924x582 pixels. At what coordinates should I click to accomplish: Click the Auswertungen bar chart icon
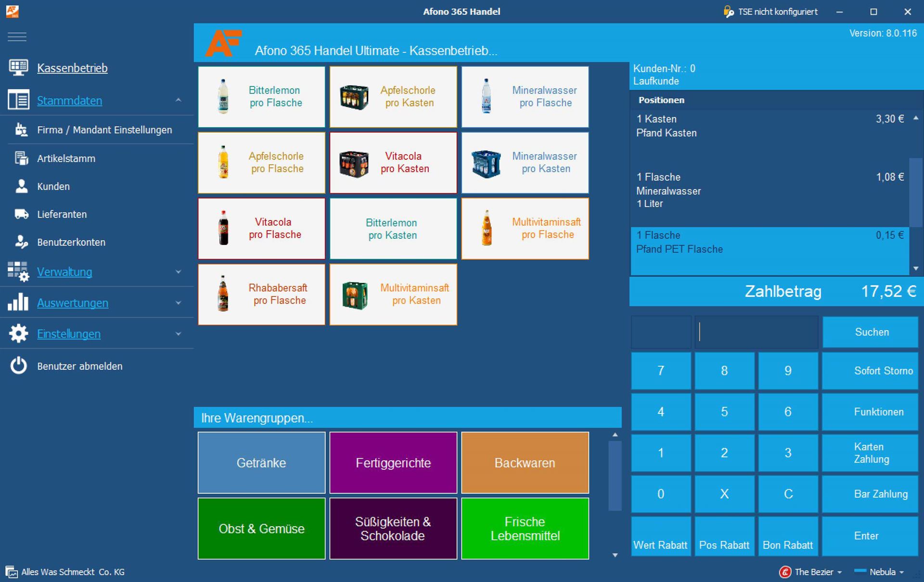coord(18,302)
